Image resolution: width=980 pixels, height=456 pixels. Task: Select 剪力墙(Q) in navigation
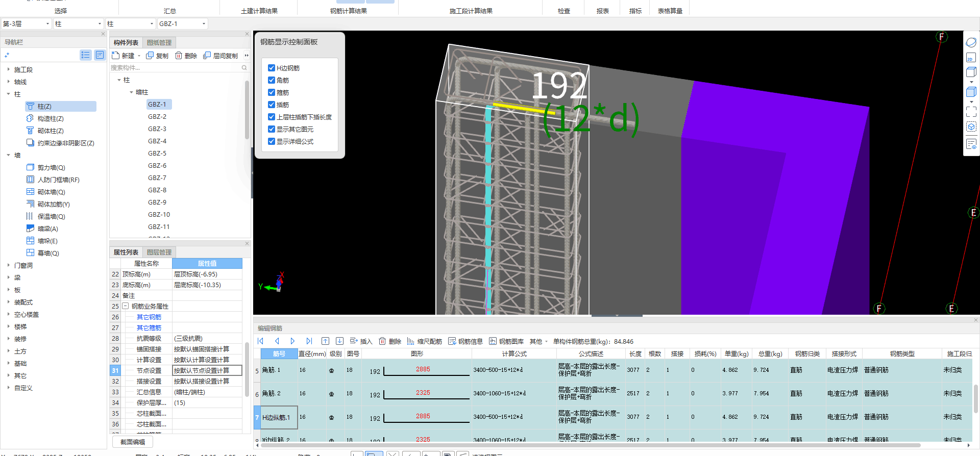coord(52,167)
